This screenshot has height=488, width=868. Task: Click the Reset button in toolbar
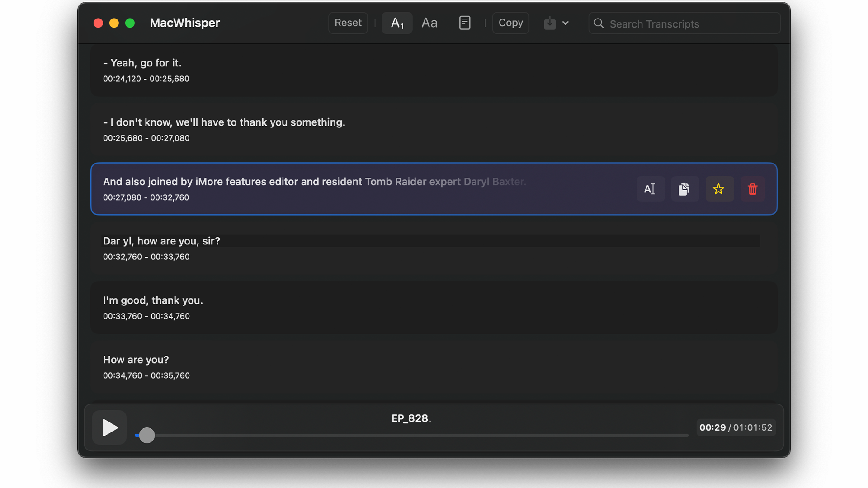pos(348,23)
